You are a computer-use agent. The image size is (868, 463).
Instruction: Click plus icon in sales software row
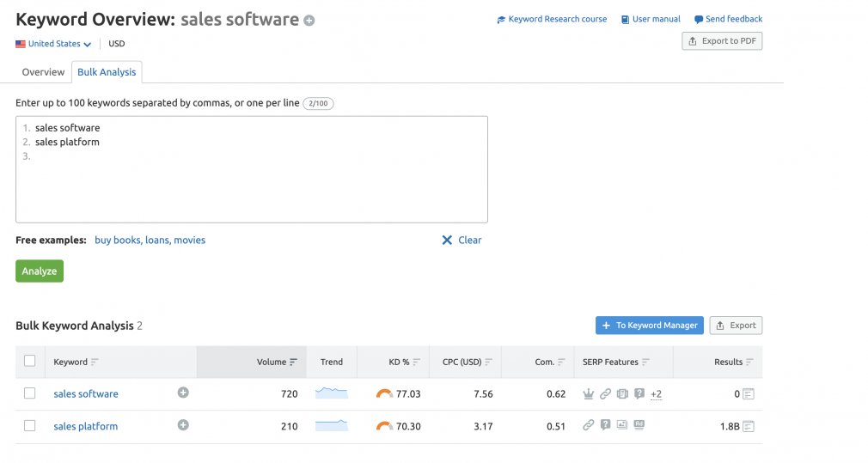coord(183,393)
